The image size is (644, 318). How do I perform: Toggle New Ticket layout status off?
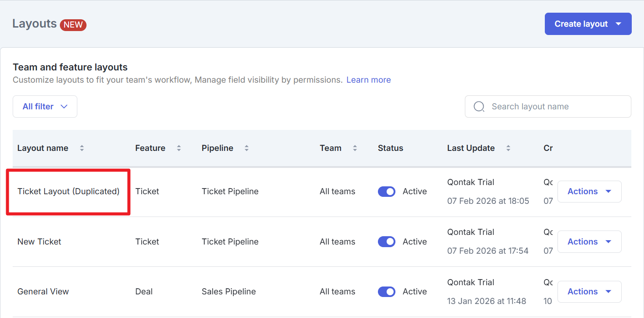coord(386,241)
